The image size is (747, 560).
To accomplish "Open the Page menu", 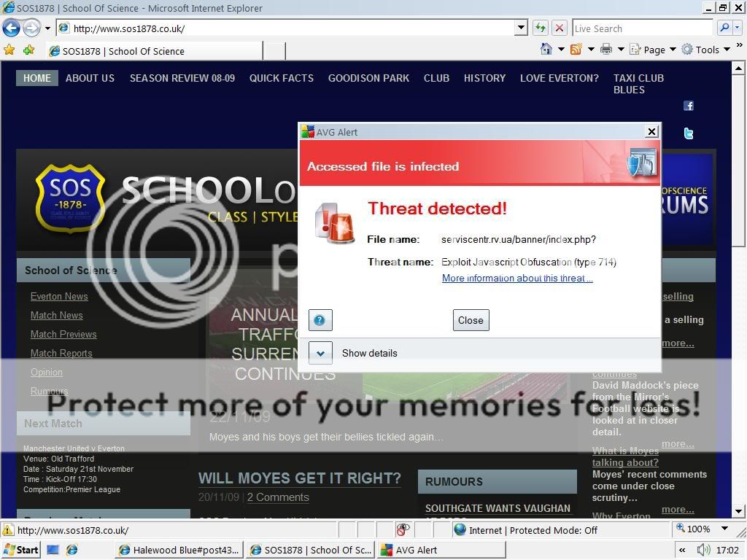I will pyautogui.click(x=653, y=50).
